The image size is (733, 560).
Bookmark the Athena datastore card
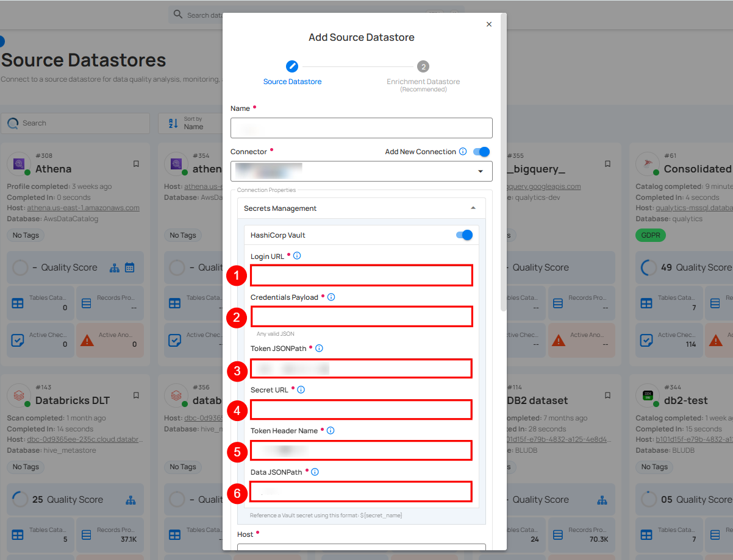(136, 164)
